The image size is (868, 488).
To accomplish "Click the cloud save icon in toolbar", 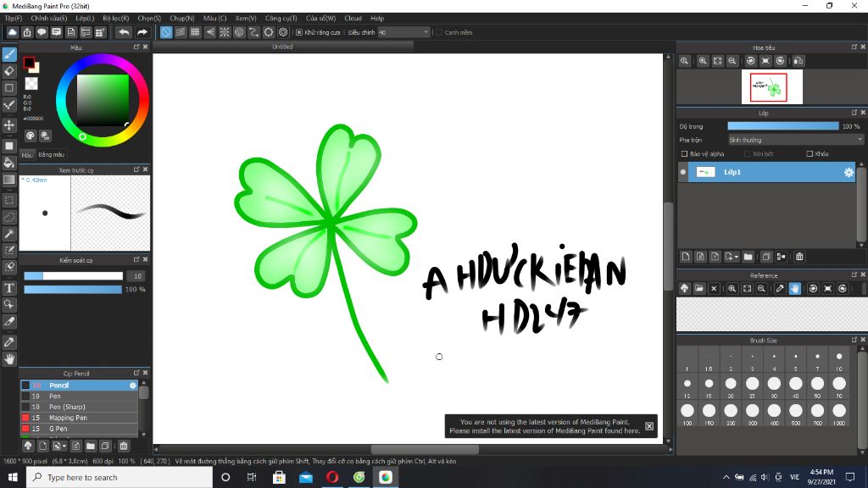I will 12,32.
